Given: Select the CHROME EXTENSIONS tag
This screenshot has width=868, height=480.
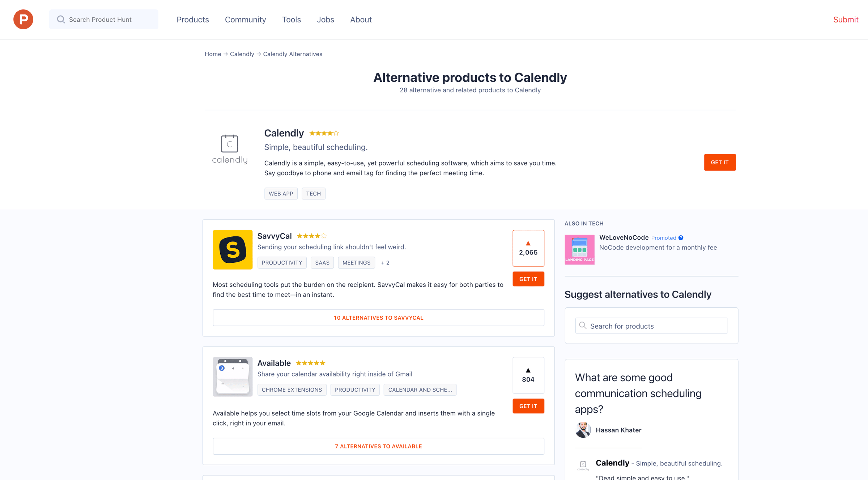Looking at the screenshot, I should pos(292,390).
